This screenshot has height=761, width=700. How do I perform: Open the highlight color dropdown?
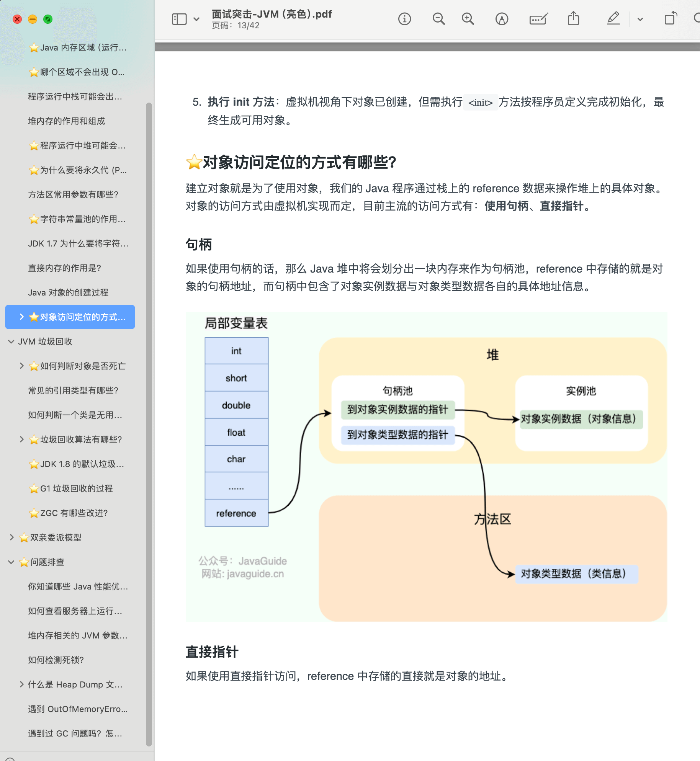639,19
